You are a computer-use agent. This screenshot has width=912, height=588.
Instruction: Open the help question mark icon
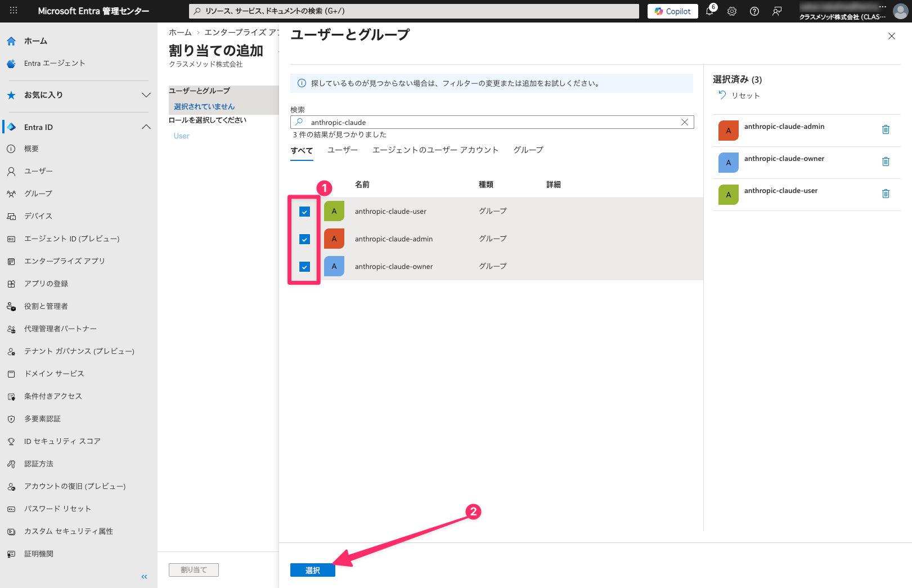[x=754, y=11]
